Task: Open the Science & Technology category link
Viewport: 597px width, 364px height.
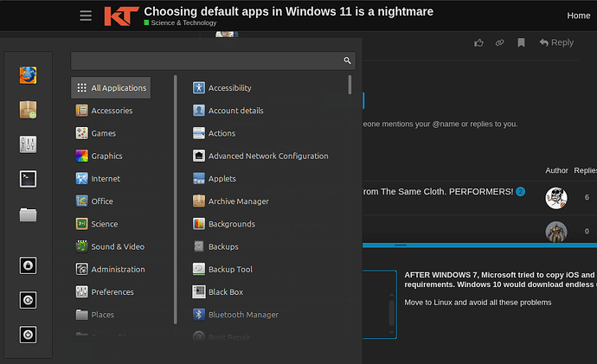Action: tap(183, 23)
